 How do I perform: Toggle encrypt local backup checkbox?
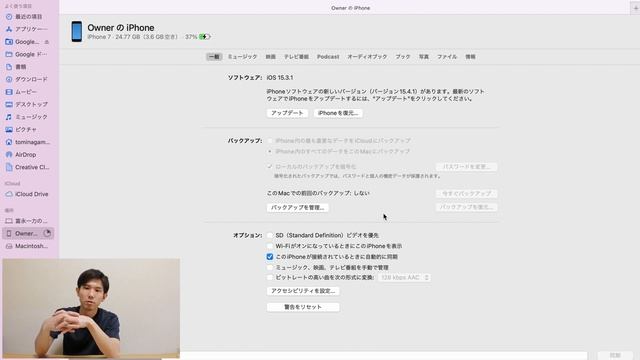pyautogui.click(x=269, y=167)
